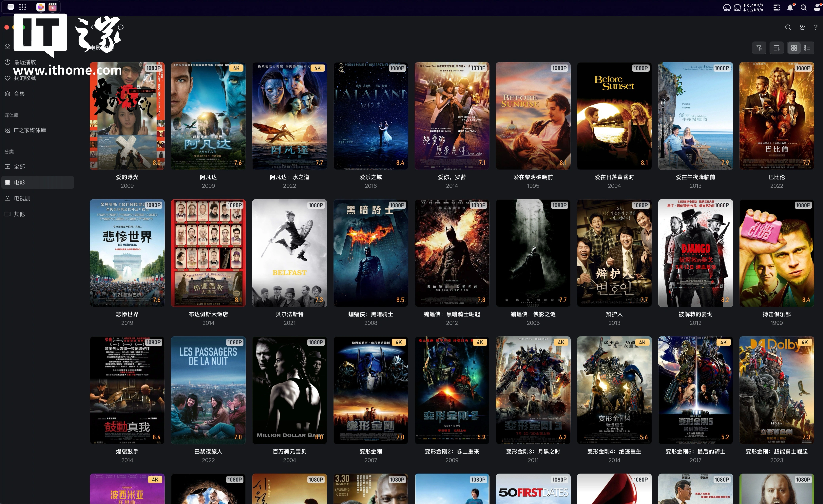Open the filter options button
Viewport: 823px width, 504px height.
pos(759,48)
